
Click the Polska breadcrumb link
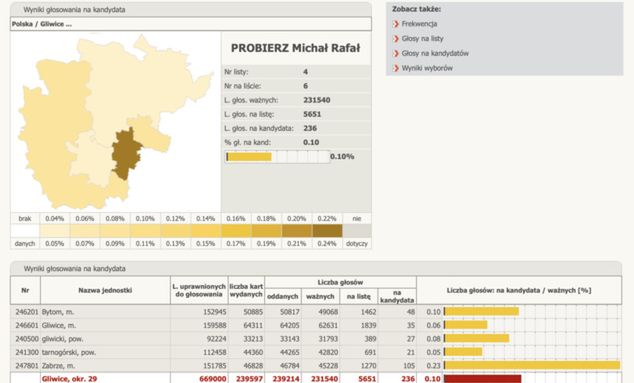point(22,24)
